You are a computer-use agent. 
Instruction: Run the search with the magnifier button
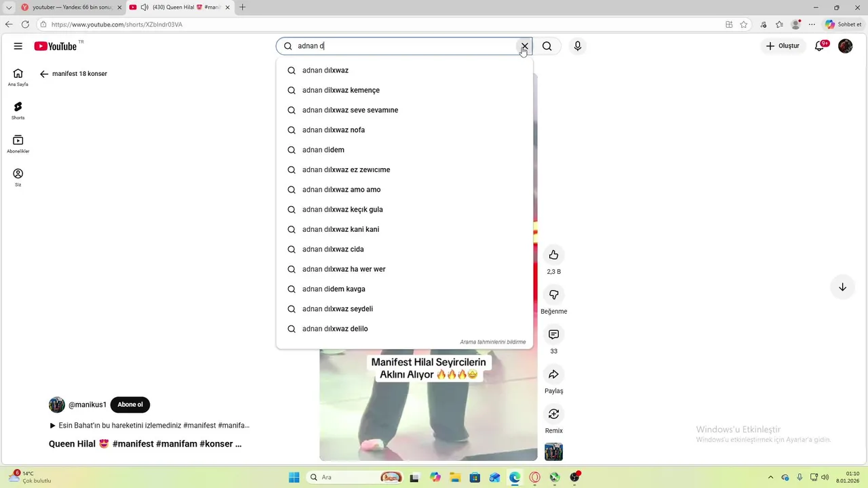click(547, 46)
